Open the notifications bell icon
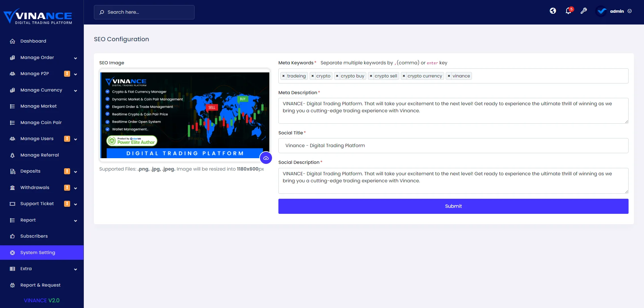Screen dimensions: 644x308 pos(568,11)
